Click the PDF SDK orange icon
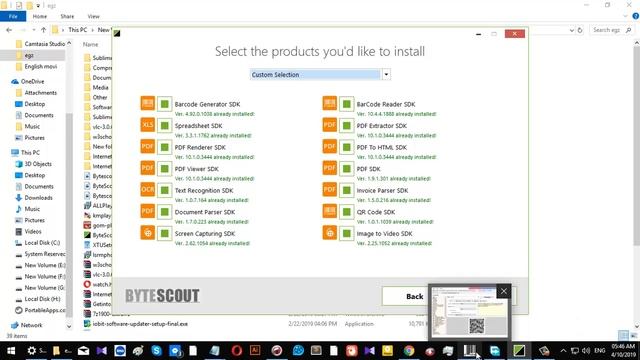640x360 pixels. click(329, 168)
